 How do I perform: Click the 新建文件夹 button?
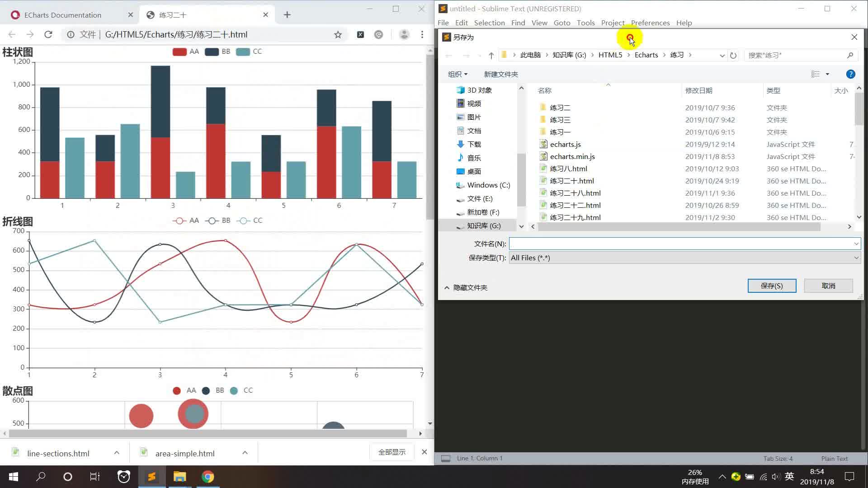(501, 74)
